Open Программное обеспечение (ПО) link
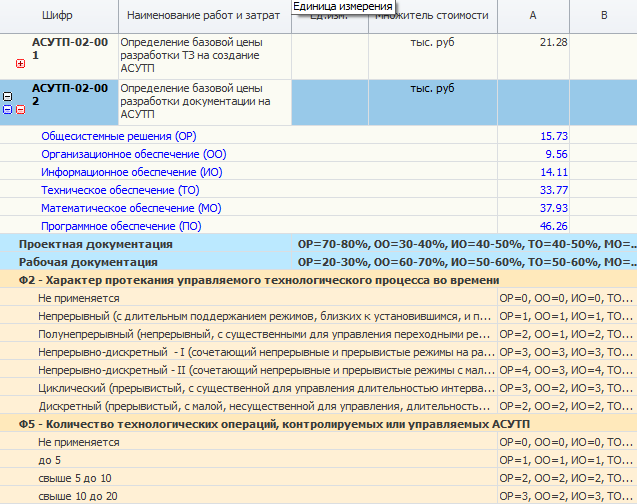The width and height of the screenshot is (637, 504). [x=121, y=226]
